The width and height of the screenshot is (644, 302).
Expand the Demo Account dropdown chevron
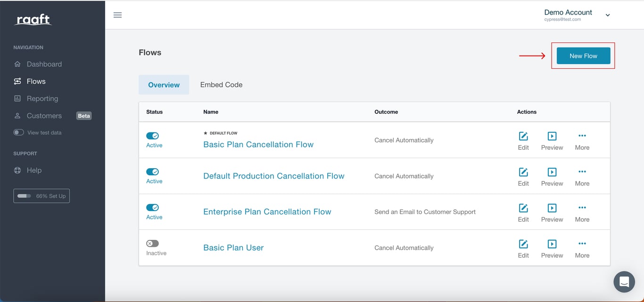coord(608,15)
